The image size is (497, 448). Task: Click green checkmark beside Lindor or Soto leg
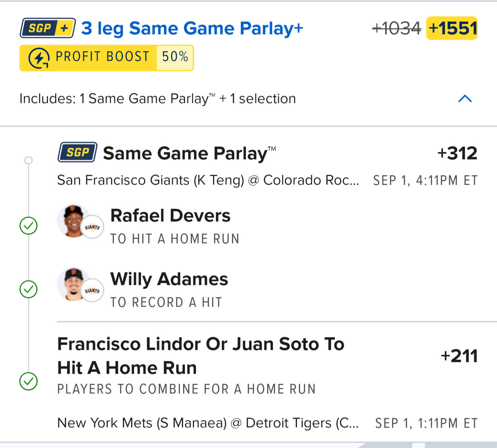(29, 381)
